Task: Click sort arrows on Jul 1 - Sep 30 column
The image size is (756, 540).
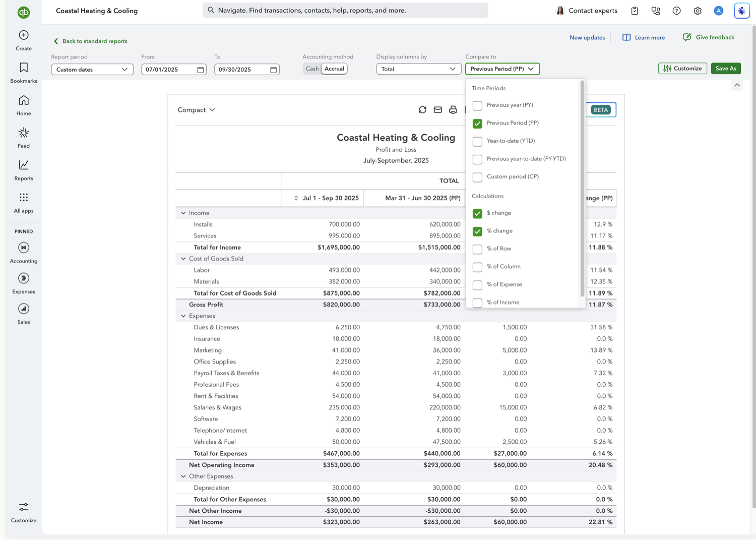Action: (296, 198)
